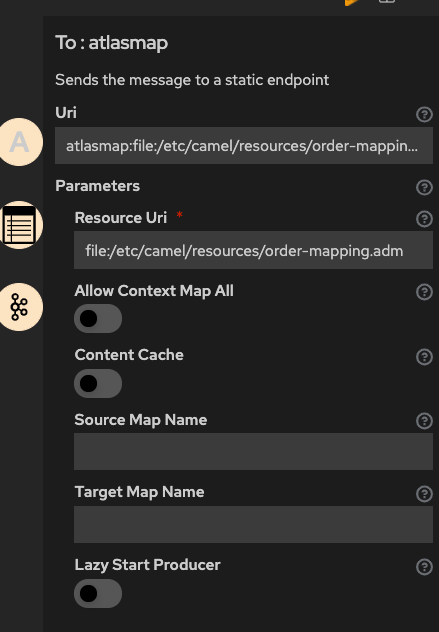Click help icon next to Target Map Name
Viewport: 439px width, 632px height.
click(x=424, y=494)
